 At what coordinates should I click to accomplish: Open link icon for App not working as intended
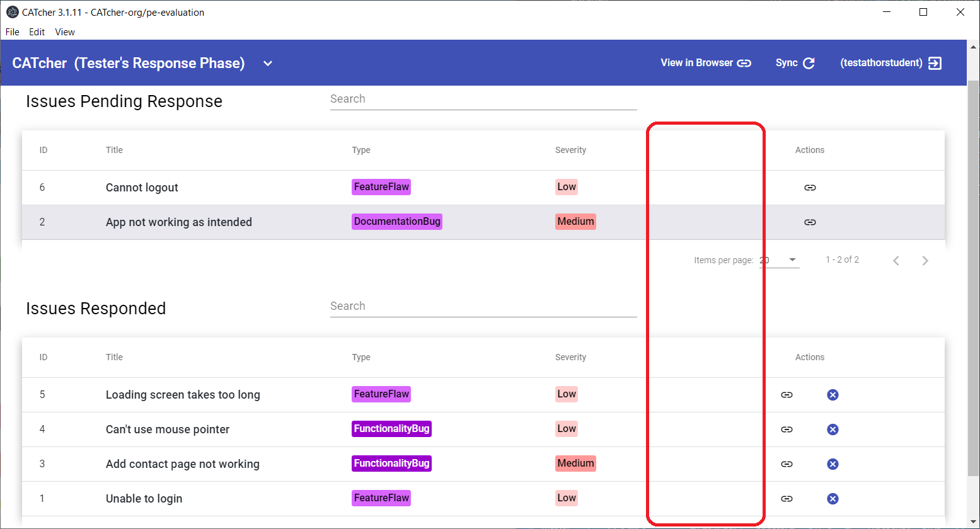(x=810, y=222)
